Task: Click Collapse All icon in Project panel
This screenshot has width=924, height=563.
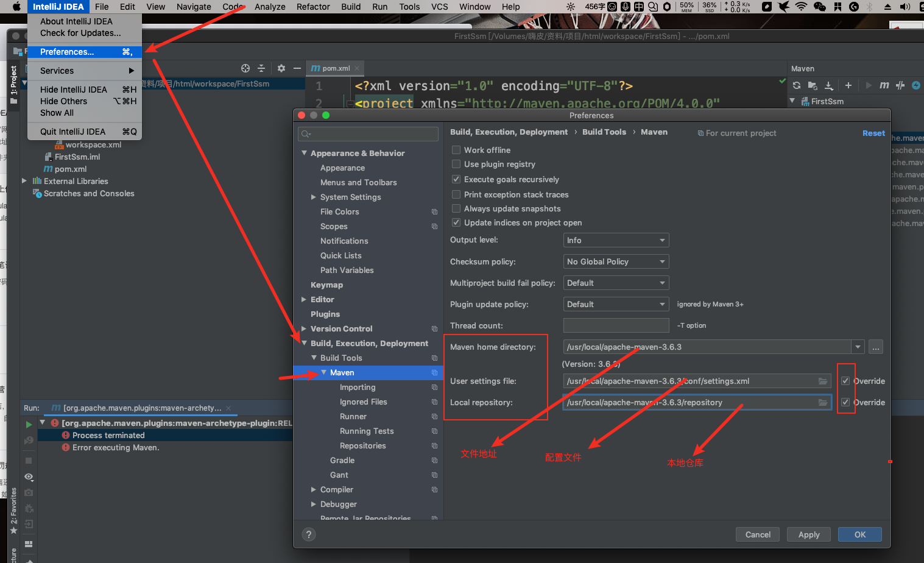Action: click(261, 68)
